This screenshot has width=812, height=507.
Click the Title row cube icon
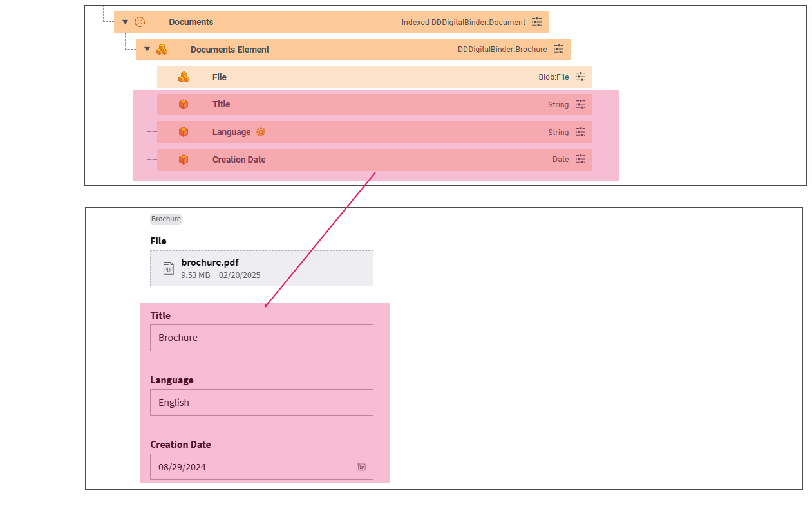click(x=184, y=104)
